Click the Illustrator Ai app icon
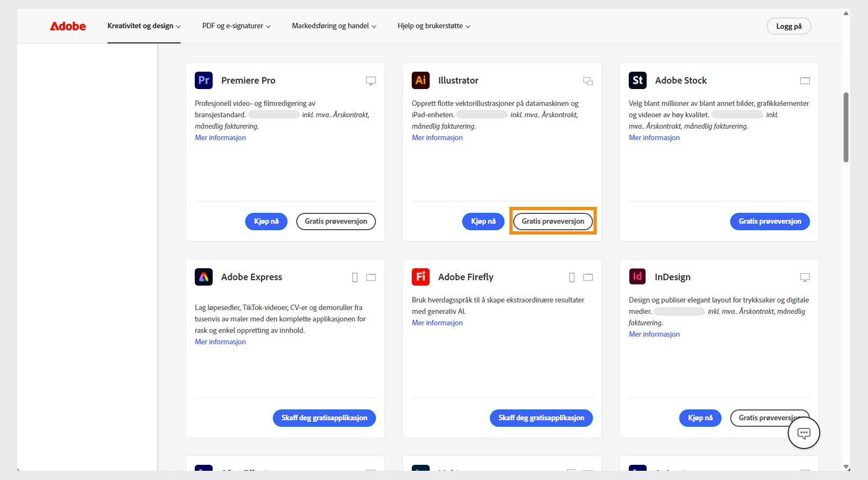 point(420,80)
